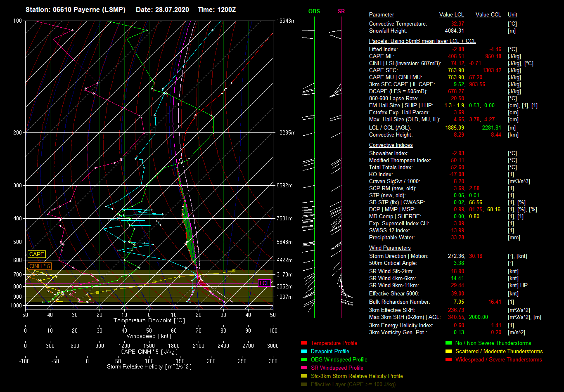Click the red Widespread / Severe Thunderstorms swatch
564x392 pixels.
448,359
